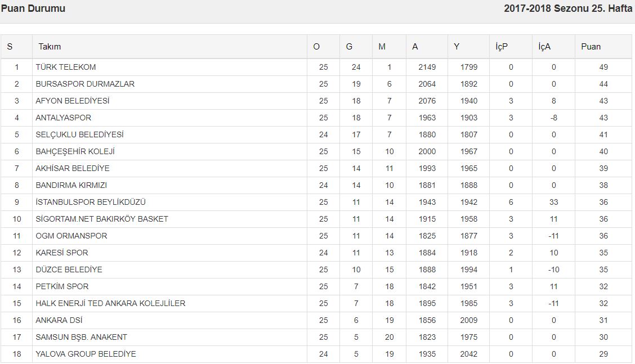Screen dimensions: 635x364
Task: Select the BURSASPOR DURMAZLAR row
Action: coord(85,84)
